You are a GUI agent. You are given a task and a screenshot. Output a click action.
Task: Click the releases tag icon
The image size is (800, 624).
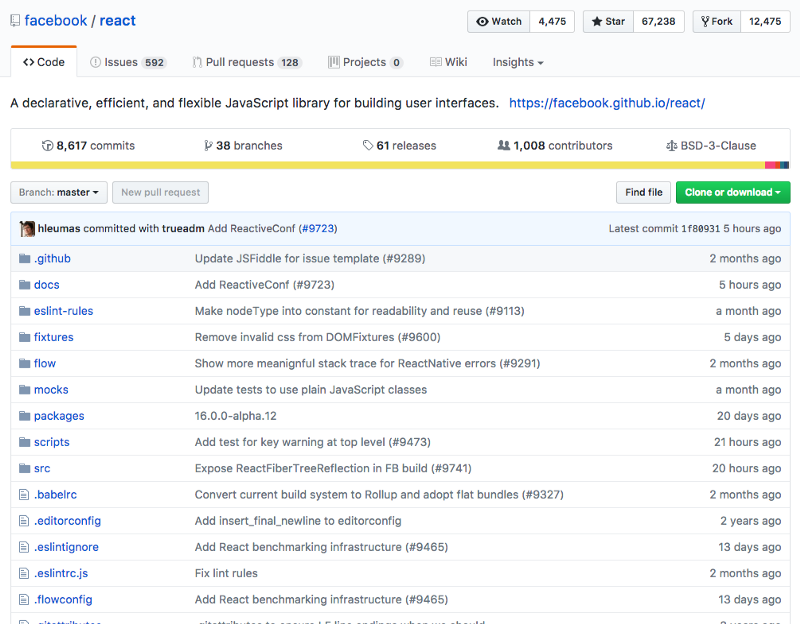pos(368,145)
